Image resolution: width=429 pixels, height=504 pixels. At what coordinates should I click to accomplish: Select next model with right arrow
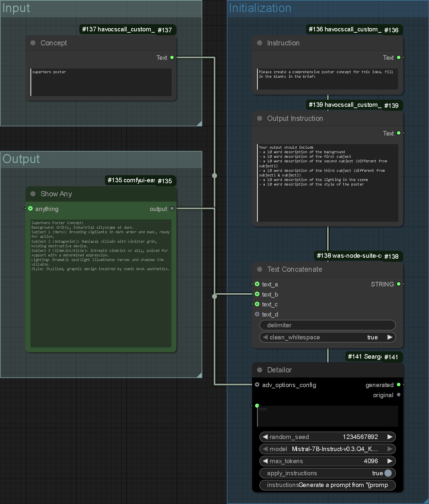pyautogui.click(x=390, y=449)
